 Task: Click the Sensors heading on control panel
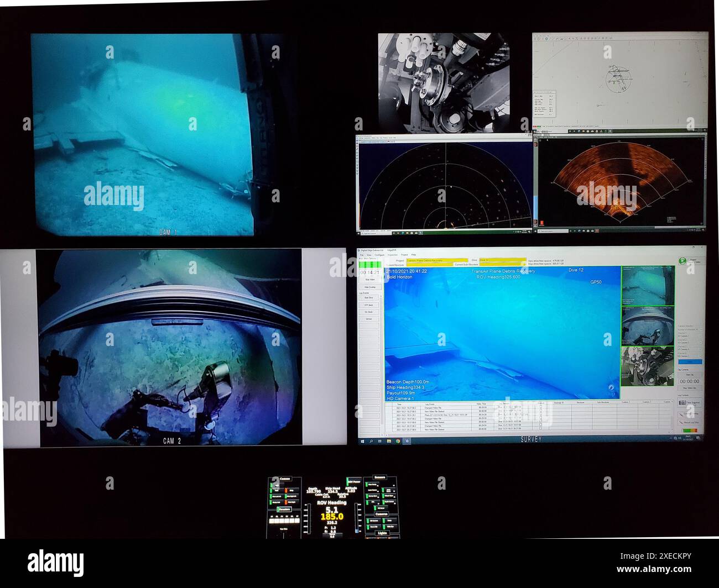(x=379, y=477)
